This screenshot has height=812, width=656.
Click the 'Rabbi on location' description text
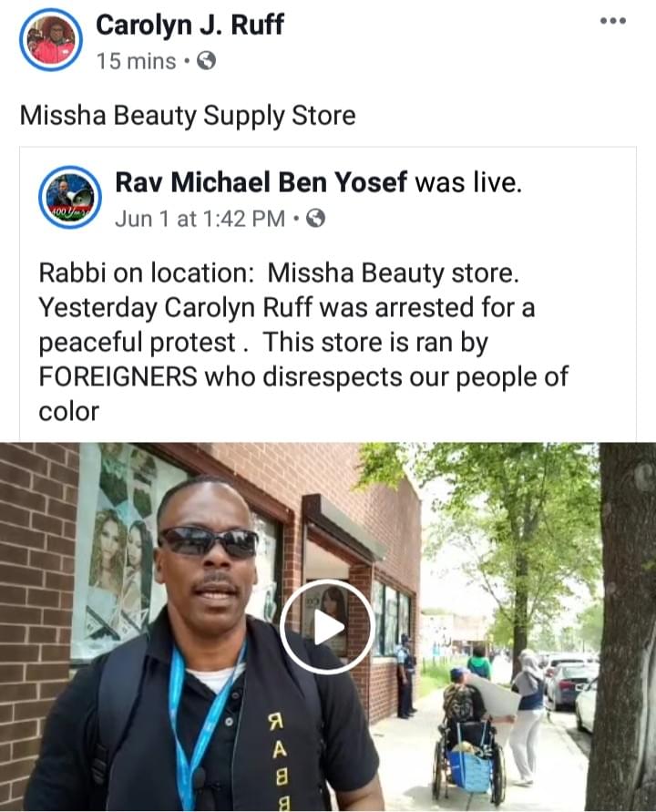[147, 272]
